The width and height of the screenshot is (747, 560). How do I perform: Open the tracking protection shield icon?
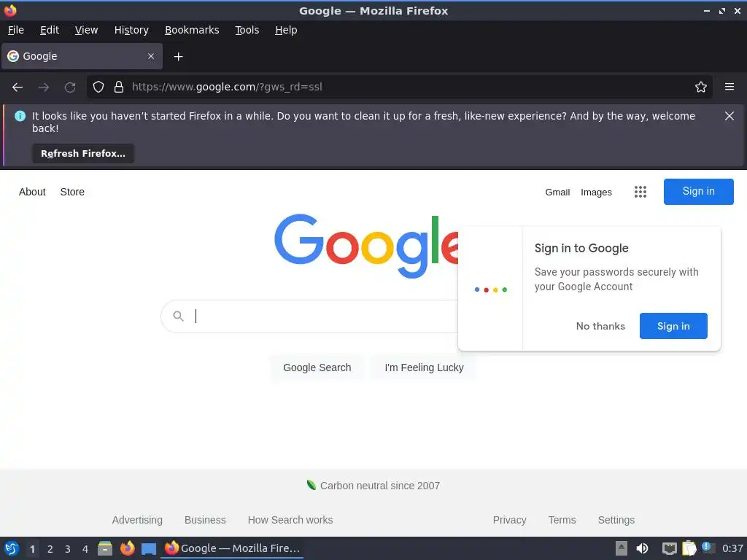tap(98, 87)
